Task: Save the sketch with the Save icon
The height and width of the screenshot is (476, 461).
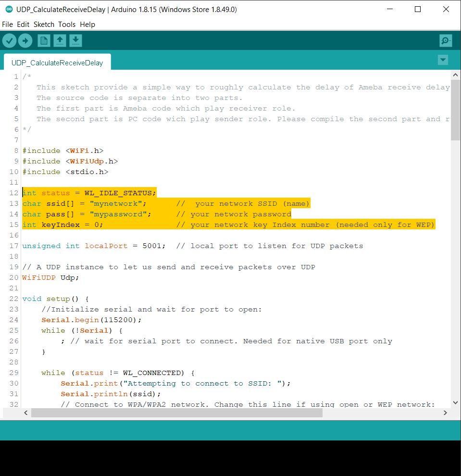Action: pos(75,41)
